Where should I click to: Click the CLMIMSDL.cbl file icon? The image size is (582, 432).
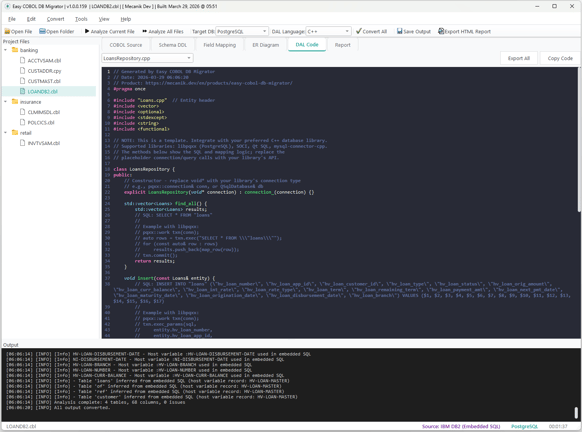point(23,112)
